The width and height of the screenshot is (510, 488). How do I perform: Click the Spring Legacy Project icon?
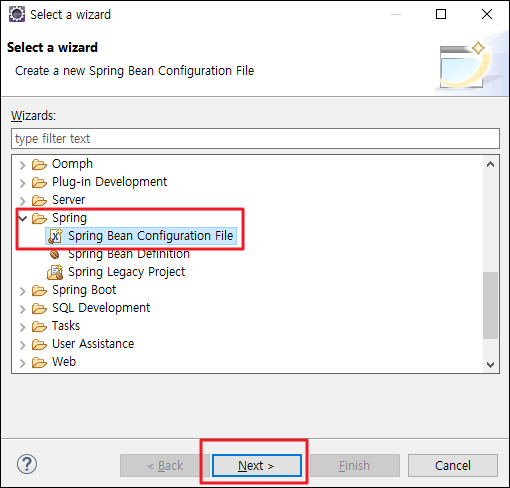click(55, 272)
